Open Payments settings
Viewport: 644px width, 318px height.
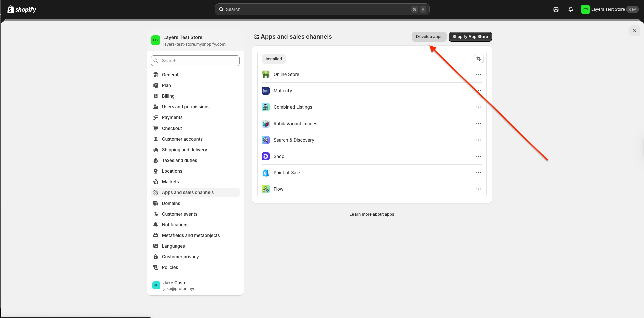195,117
